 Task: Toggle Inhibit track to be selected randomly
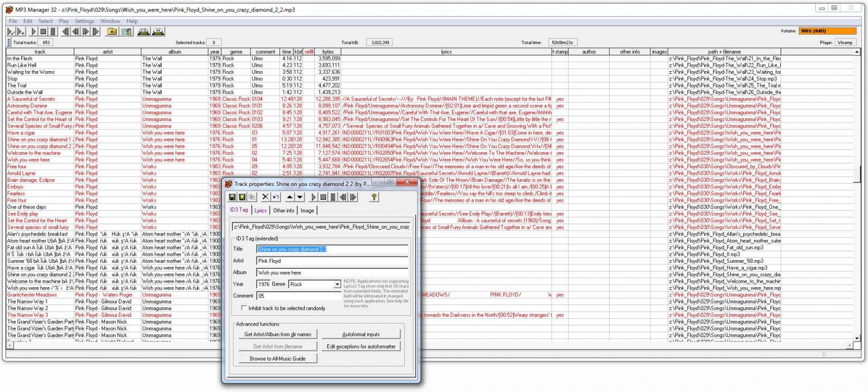point(244,308)
